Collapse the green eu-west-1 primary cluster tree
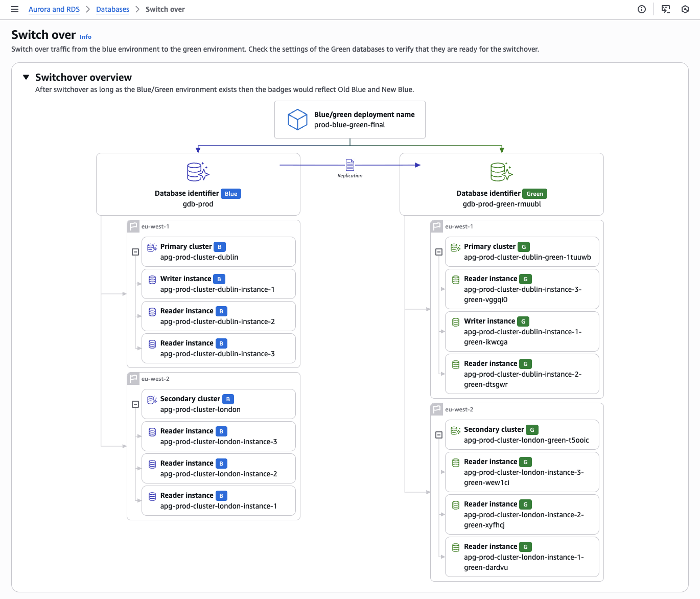 [439, 252]
